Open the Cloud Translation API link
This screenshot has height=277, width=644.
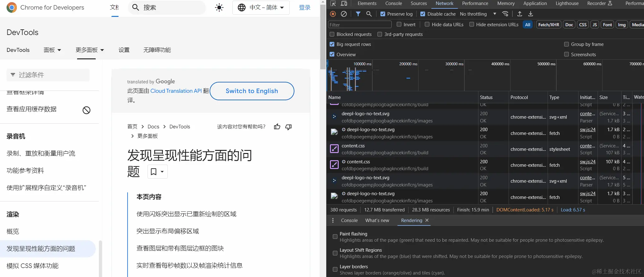tap(176, 91)
